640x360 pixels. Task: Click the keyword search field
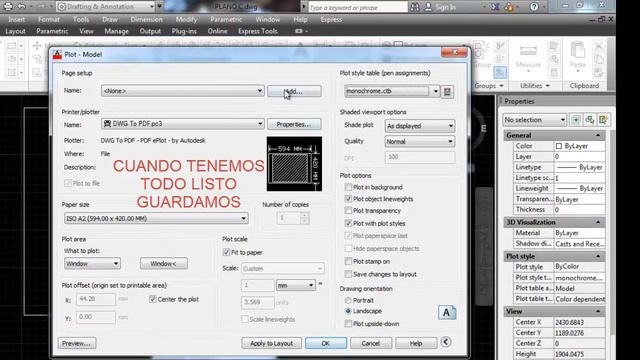358,7
